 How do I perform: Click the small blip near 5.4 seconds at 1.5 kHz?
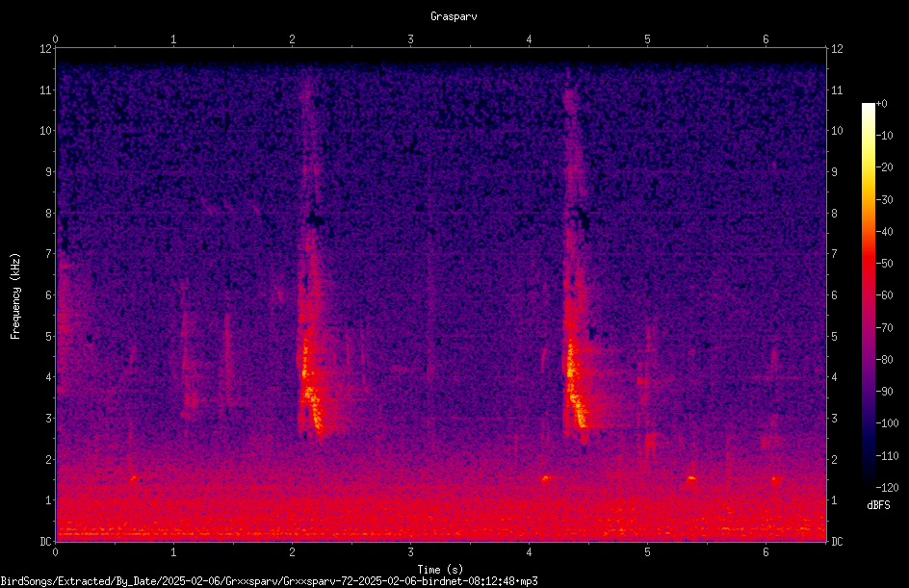[690, 479]
